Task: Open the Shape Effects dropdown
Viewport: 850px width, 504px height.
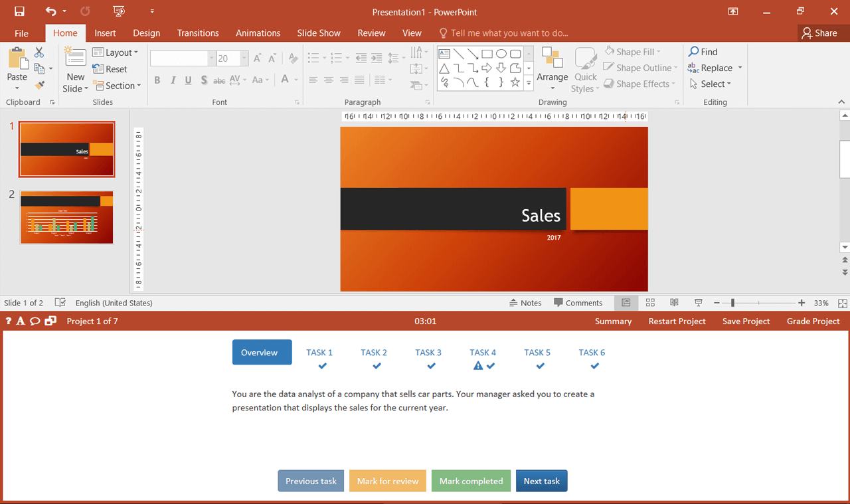Action: (x=639, y=84)
